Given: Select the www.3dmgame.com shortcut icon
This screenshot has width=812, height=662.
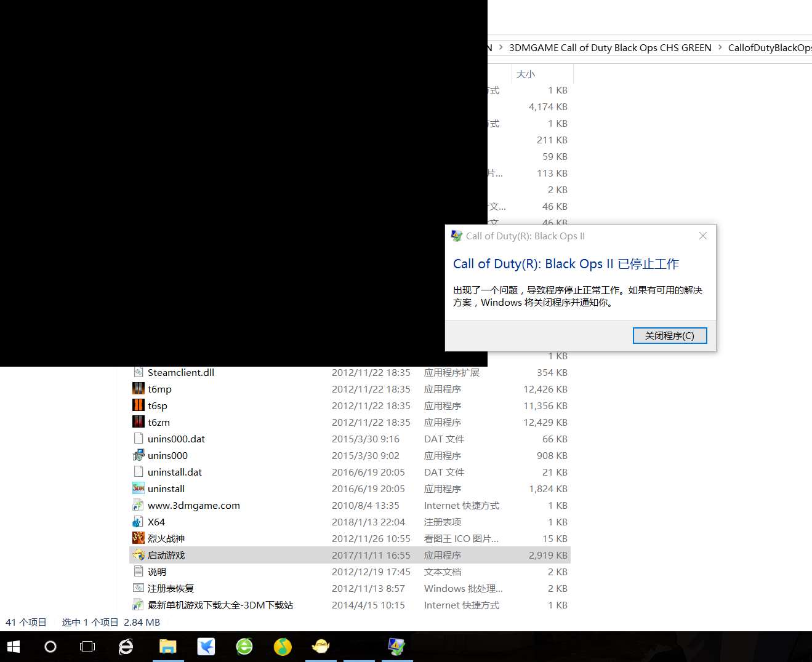Looking at the screenshot, I should click(139, 505).
